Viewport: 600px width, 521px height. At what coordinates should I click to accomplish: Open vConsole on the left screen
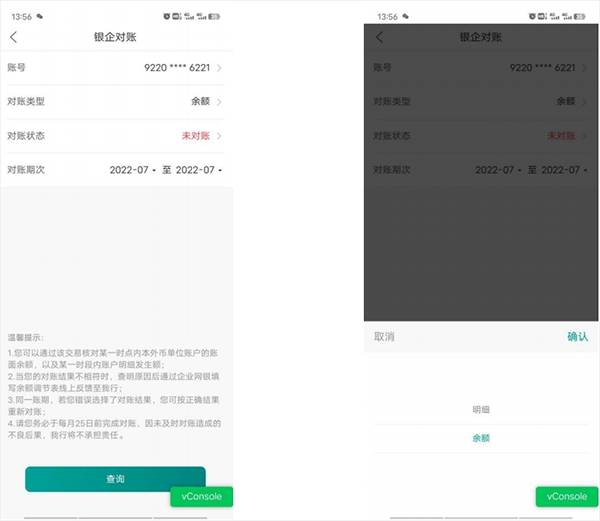point(201,496)
